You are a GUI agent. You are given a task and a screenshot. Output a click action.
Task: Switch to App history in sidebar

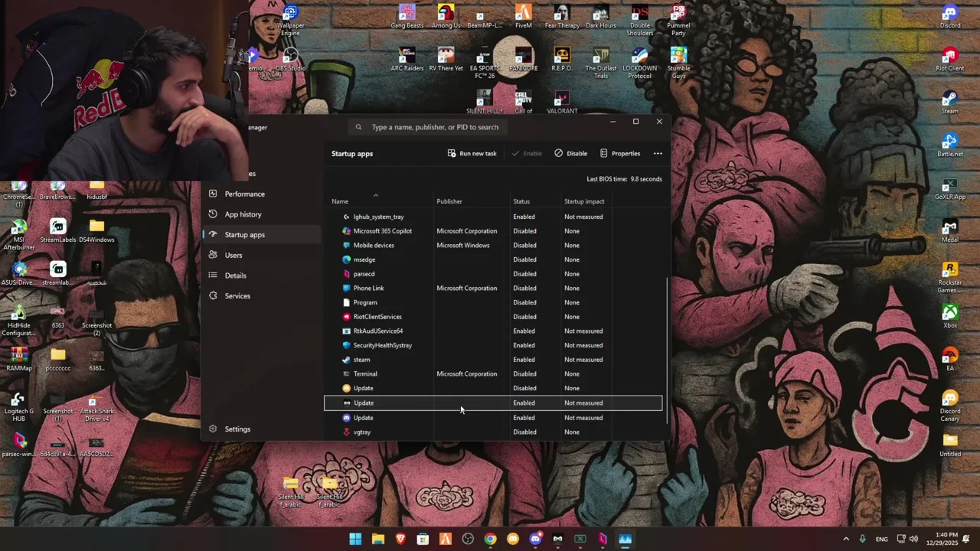[x=243, y=214]
